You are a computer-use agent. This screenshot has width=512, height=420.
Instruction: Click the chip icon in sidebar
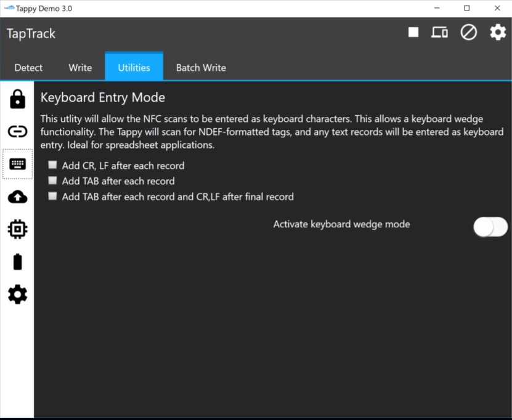pyautogui.click(x=17, y=230)
